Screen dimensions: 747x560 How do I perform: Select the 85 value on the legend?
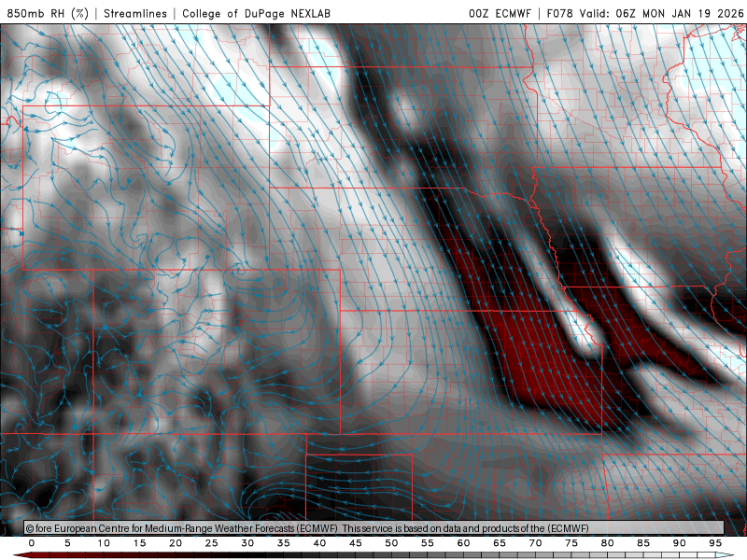[x=643, y=543]
